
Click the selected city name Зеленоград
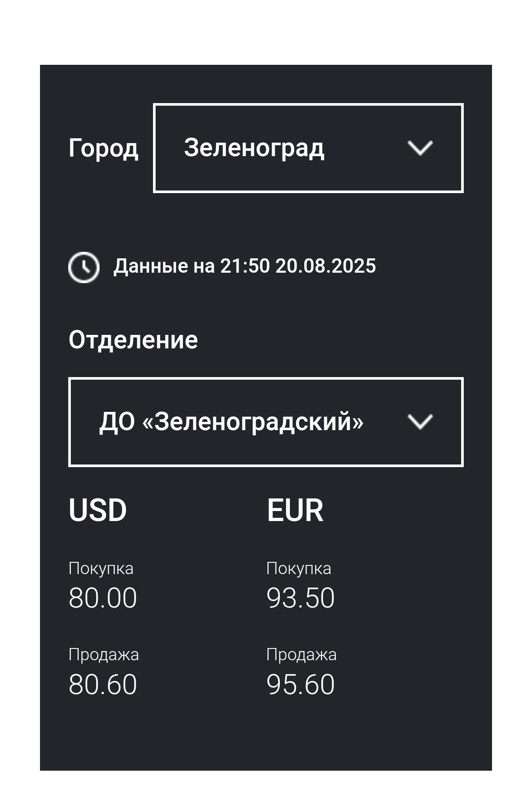254,148
